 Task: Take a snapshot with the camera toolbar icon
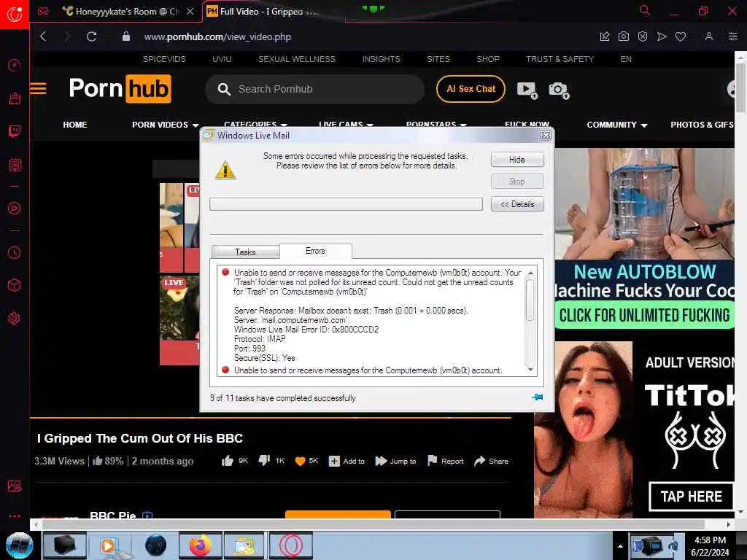click(x=623, y=36)
